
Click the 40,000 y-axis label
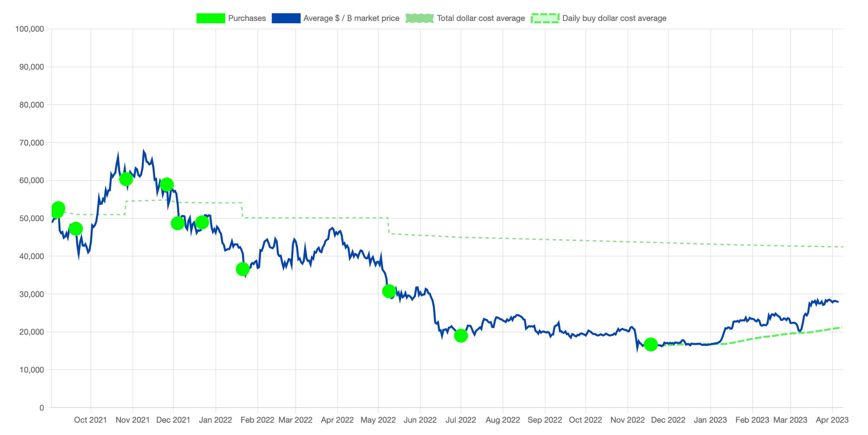(x=32, y=256)
